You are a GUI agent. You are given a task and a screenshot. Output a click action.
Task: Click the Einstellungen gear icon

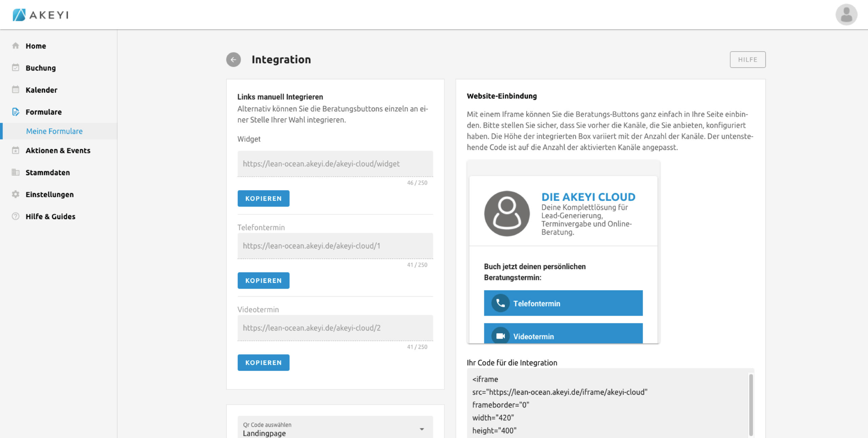point(16,194)
